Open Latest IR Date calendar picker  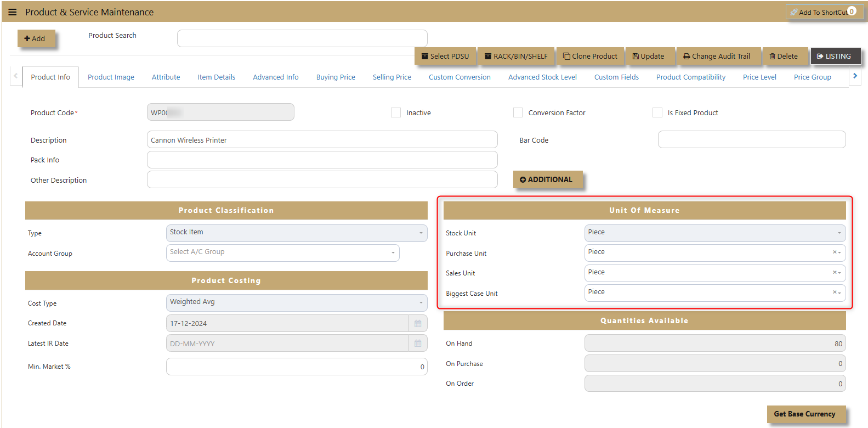click(x=418, y=343)
